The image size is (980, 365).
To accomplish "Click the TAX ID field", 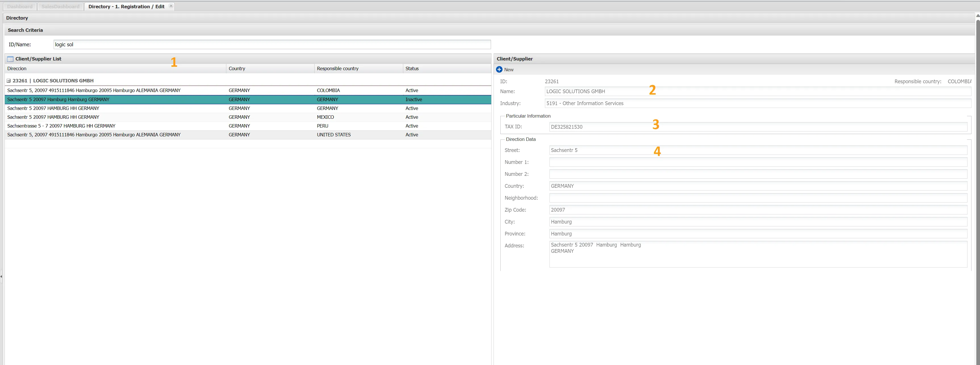I will (x=758, y=127).
